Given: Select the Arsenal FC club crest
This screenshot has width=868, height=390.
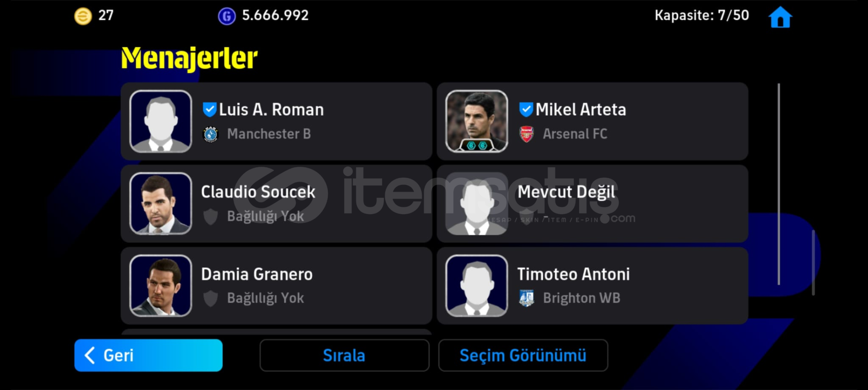Looking at the screenshot, I should coord(526,134).
